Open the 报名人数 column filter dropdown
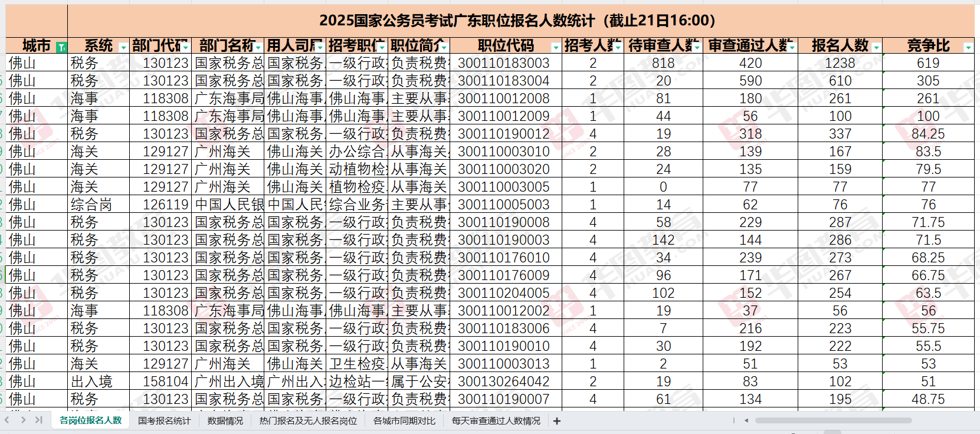The height and width of the screenshot is (434, 980). 876,47
